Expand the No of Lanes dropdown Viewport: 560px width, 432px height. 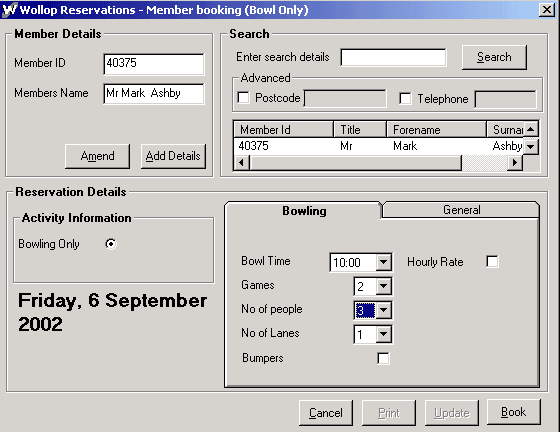coord(384,334)
